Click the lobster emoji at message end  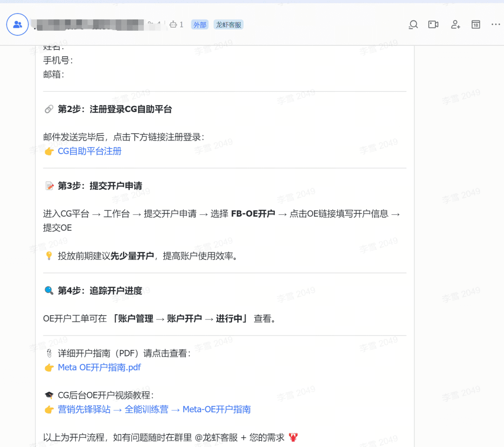293,437
